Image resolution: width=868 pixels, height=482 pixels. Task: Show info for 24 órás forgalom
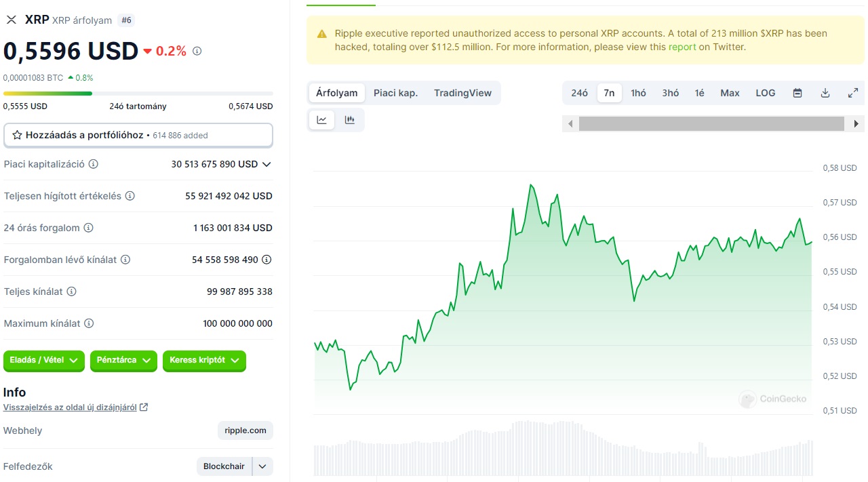pos(88,228)
